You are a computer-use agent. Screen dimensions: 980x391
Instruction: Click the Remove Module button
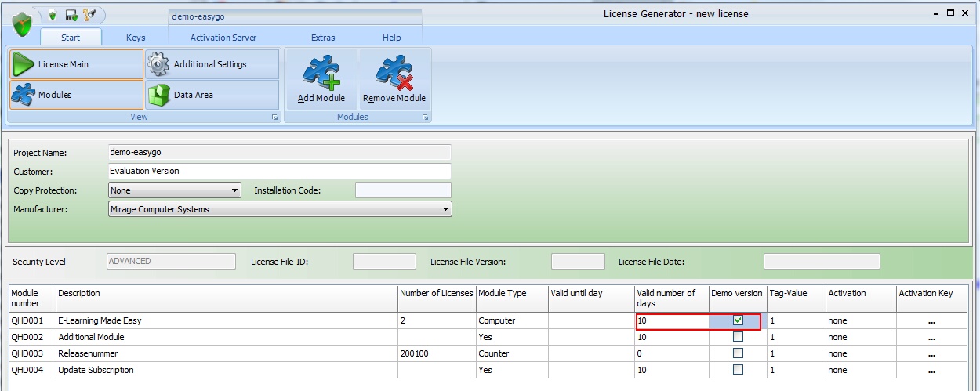tap(394, 80)
